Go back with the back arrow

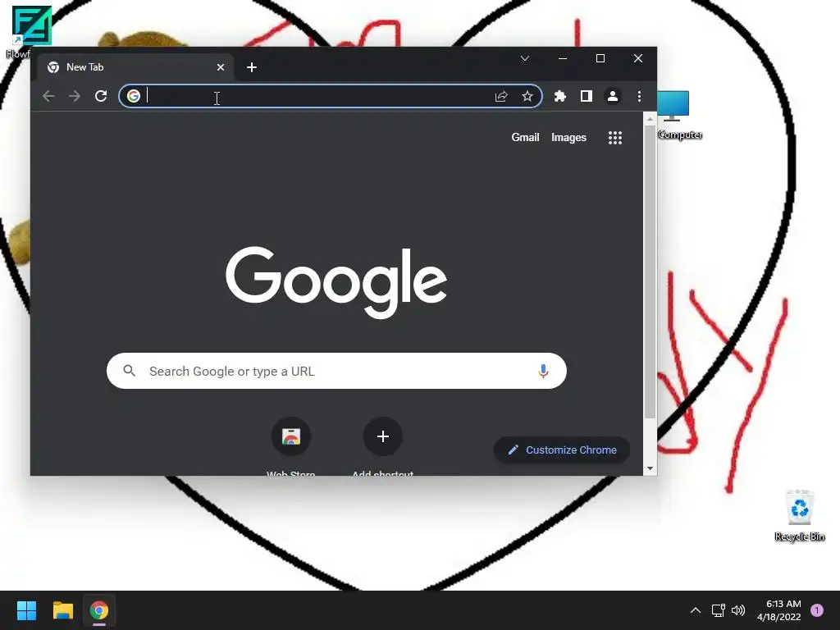point(48,96)
